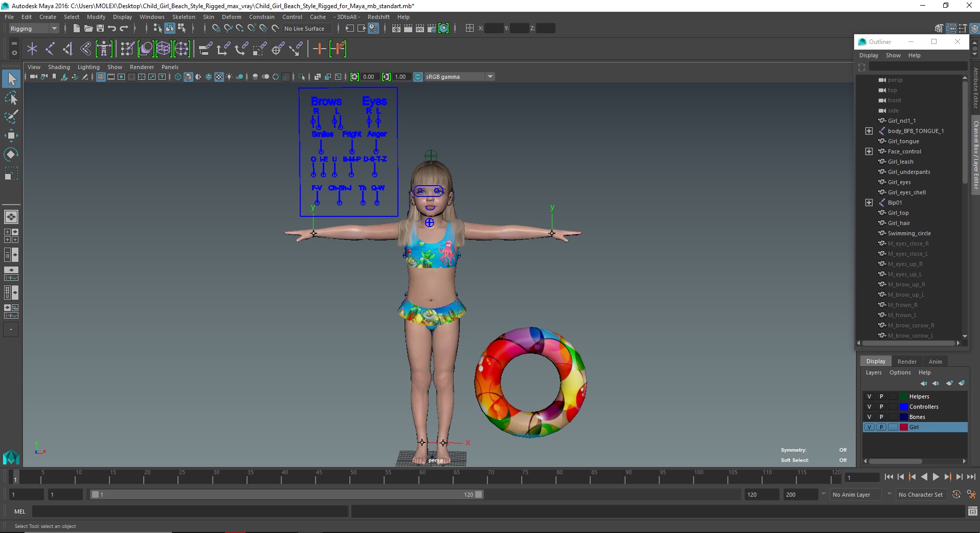Open a scene with folder icon
The image size is (980, 533).
pyautogui.click(x=88, y=29)
